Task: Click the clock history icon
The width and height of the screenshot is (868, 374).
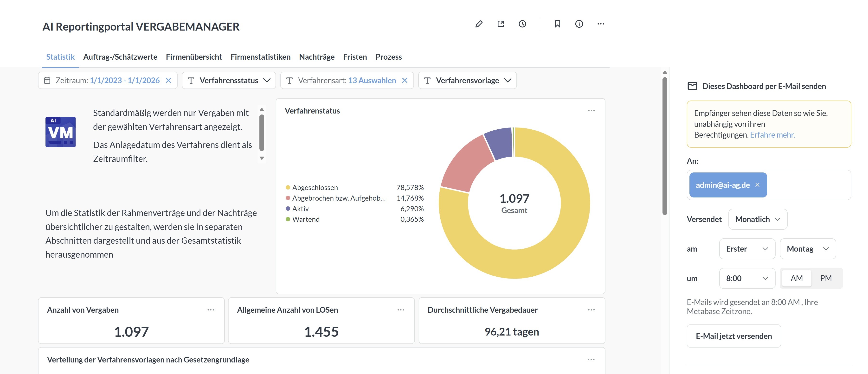Action: click(x=522, y=24)
